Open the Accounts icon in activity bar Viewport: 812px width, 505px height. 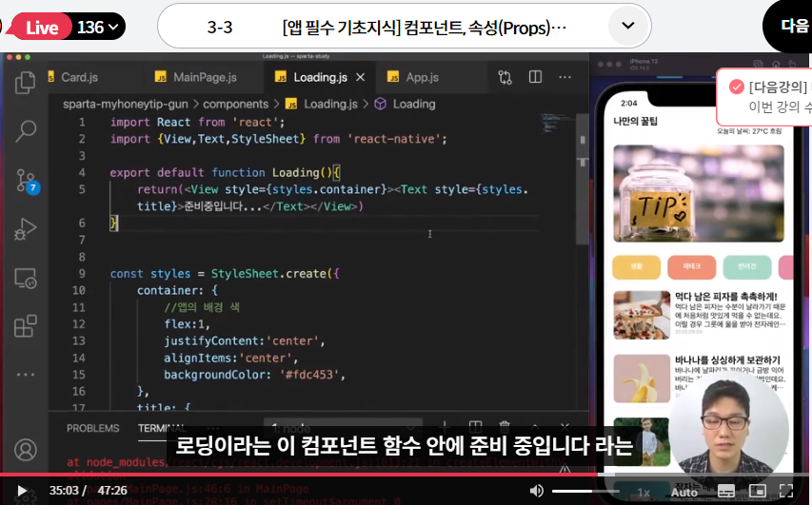click(x=25, y=450)
